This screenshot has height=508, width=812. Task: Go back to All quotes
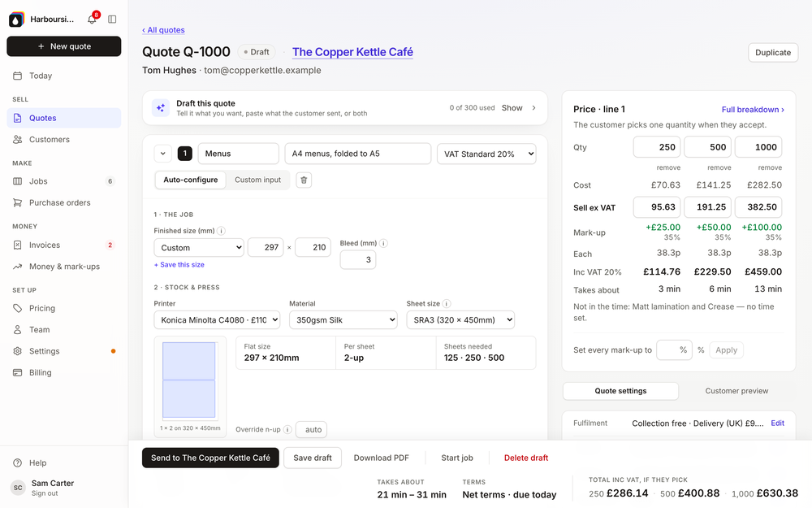click(164, 30)
